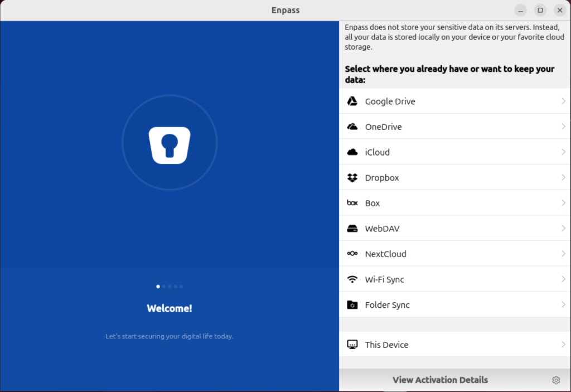Click the WebDAV server icon
The width and height of the screenshot is (571, 392).
tap(352, 228)
